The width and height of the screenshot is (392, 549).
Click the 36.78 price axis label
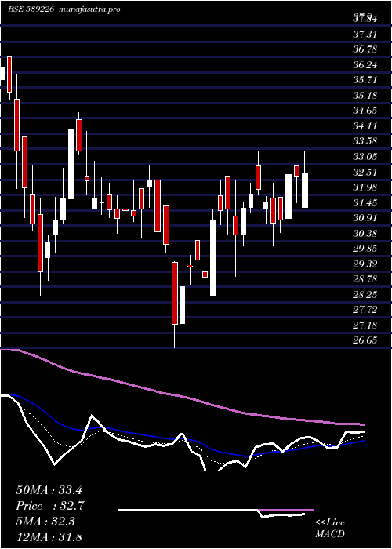365,49
